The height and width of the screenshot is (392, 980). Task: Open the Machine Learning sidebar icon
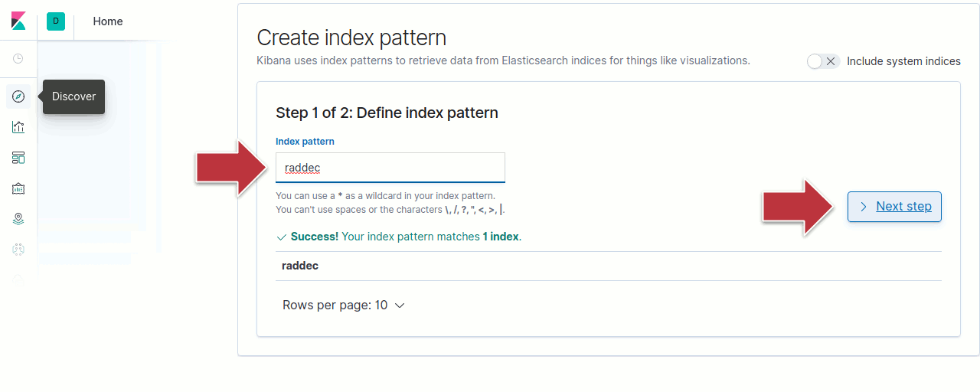(x=18, y=250)
